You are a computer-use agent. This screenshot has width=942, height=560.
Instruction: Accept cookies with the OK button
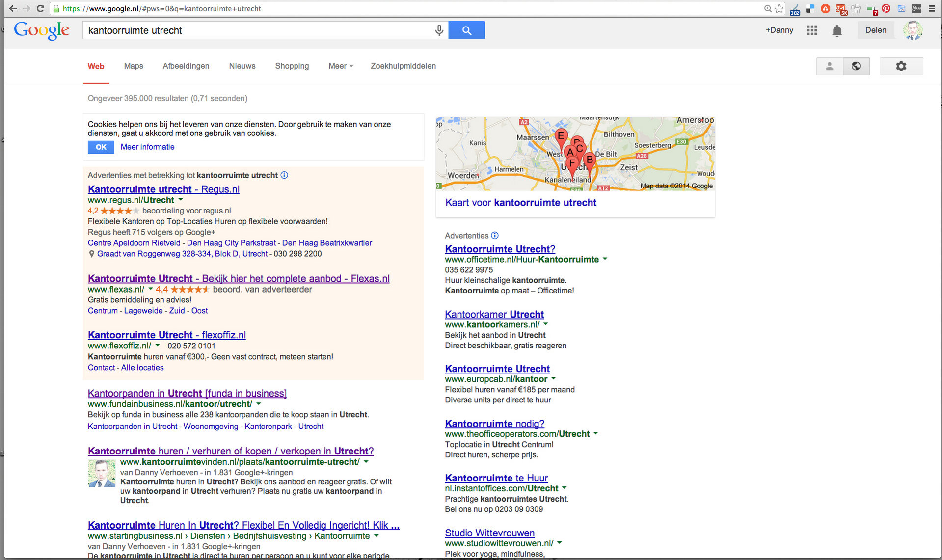tap(101, 147)
